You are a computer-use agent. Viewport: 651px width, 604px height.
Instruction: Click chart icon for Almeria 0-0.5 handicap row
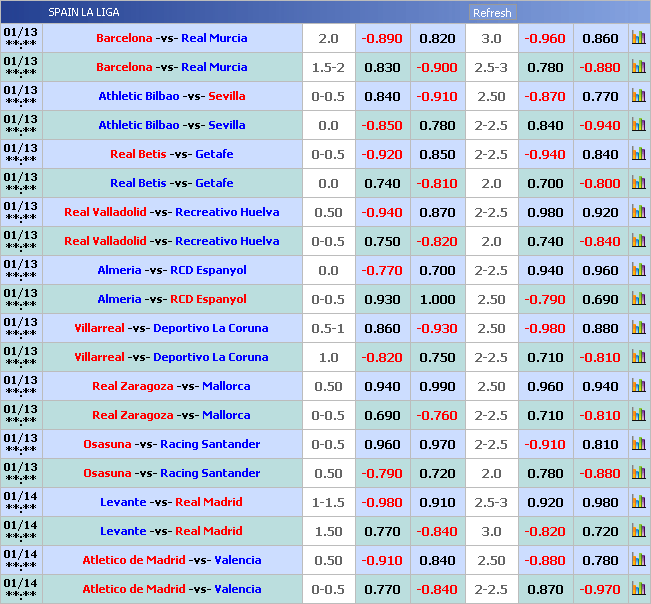coord(638,299)
